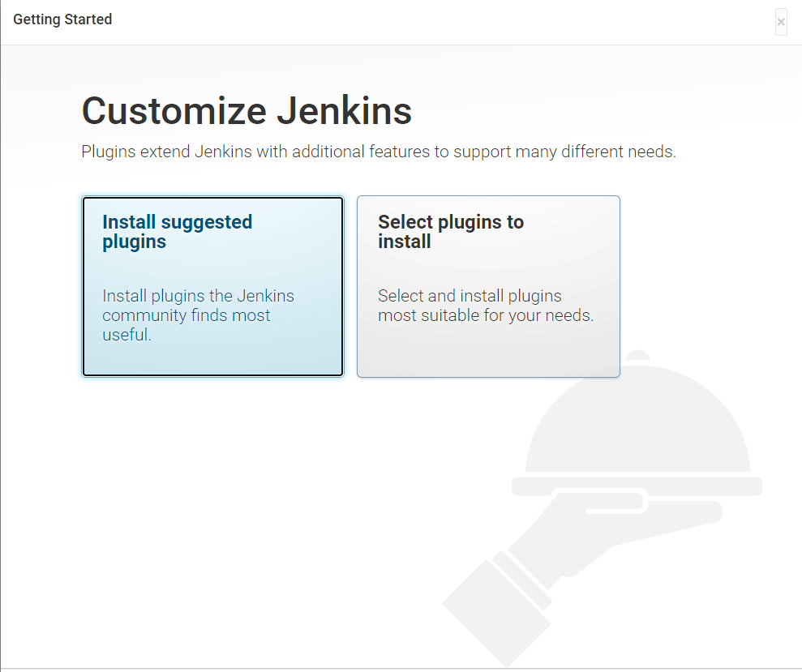This screenshot has height=672, width=802.
Task: Choose the Install suggested plugins option
Action: coord(212,286)
